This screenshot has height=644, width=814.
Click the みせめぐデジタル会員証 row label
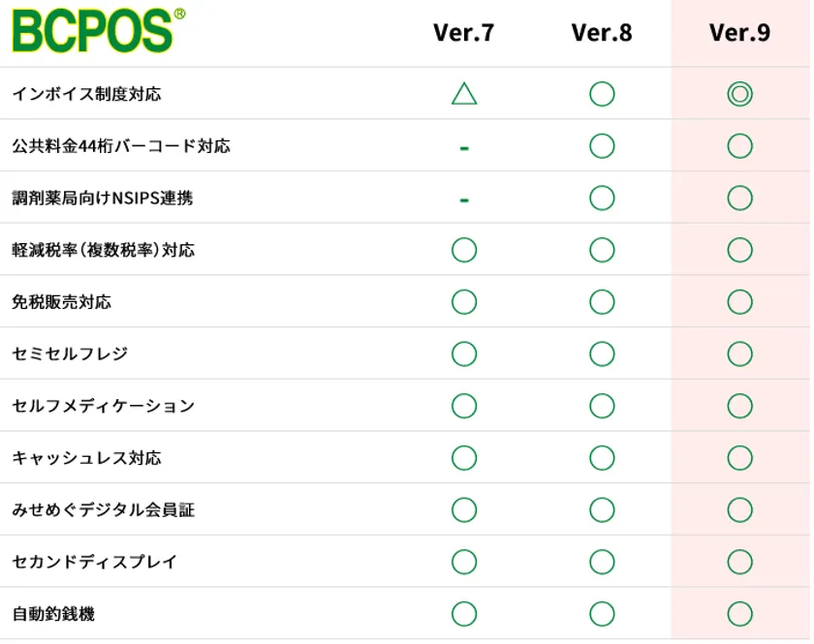click(103, 509)
